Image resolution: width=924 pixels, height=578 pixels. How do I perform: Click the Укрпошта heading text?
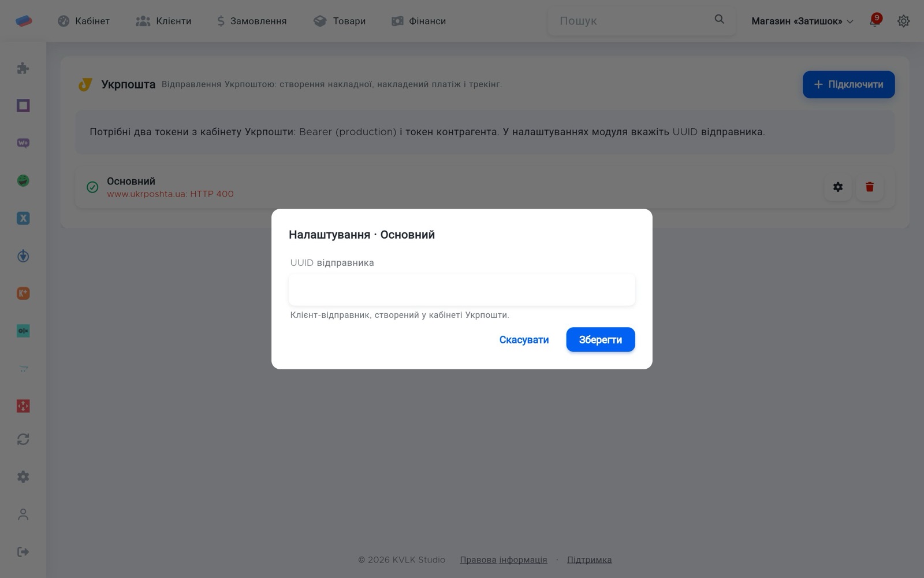128,84
